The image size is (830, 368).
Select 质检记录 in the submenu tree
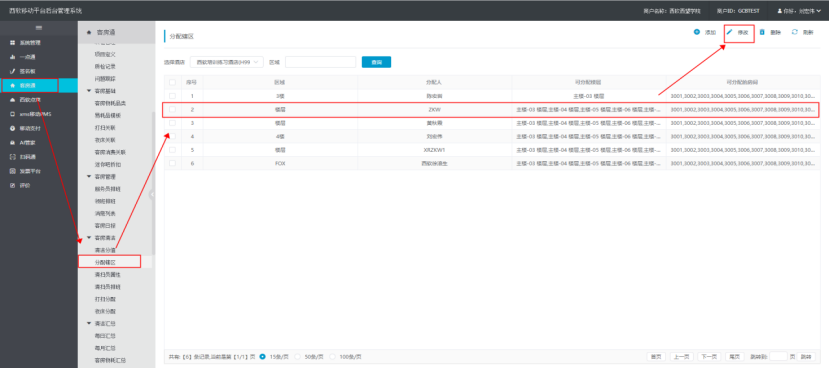[105, 67]
